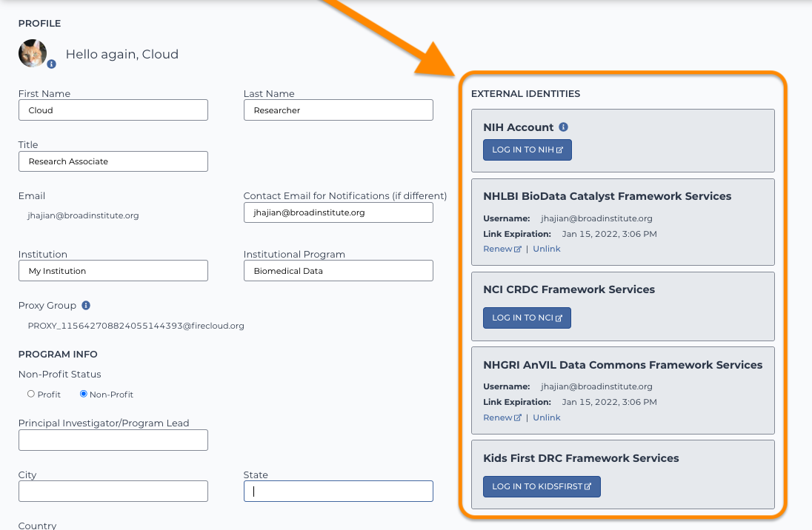Click the Institution input field
Viewport: 812px width, 530px height.
coord(113,271)
